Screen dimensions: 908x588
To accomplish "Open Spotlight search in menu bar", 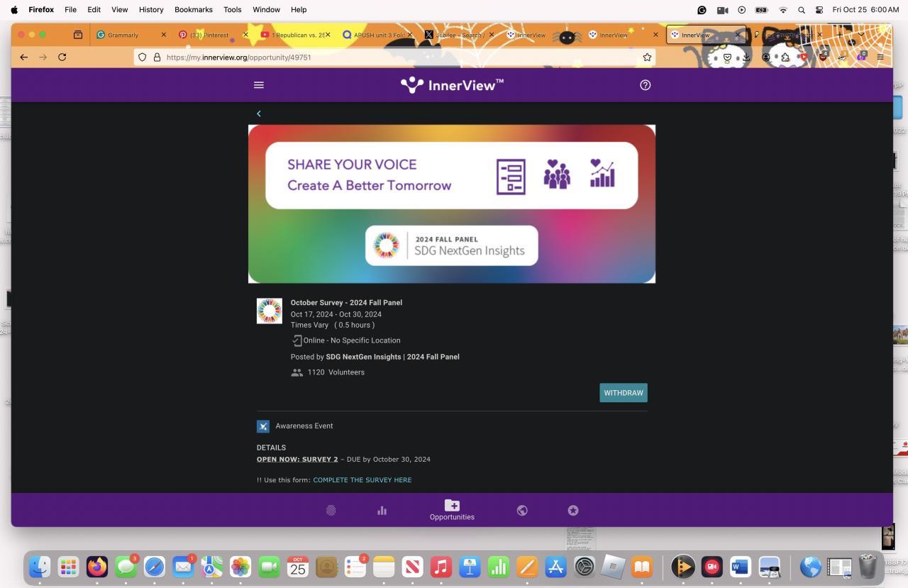I will pos(802,10).
